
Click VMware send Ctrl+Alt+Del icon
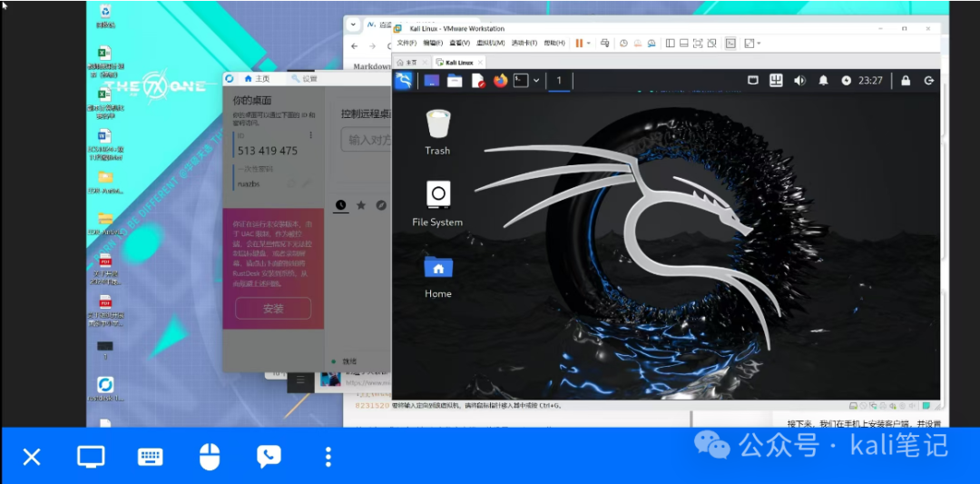(x=604, y=44)
